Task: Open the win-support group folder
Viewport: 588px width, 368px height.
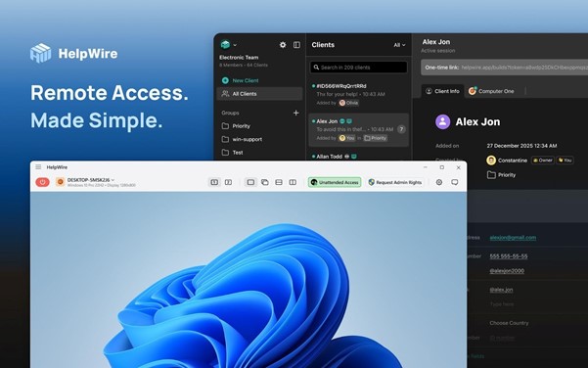Action: (242, 139)
